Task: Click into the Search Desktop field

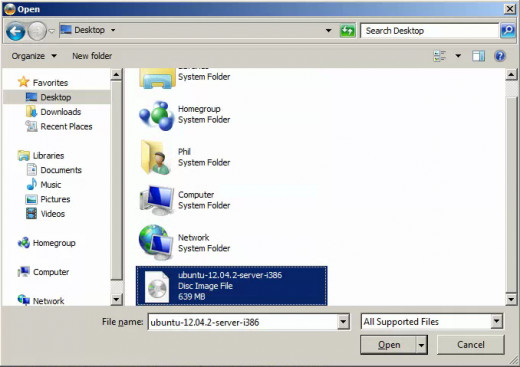Action: pos(429,31)
